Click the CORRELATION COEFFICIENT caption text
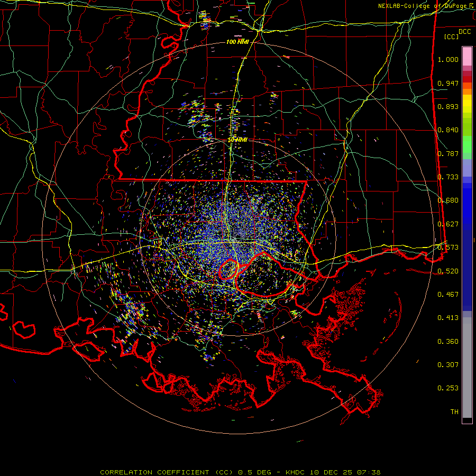Viewport: 476px width, 476px height. pyautogui.click(x=154, y=472)
